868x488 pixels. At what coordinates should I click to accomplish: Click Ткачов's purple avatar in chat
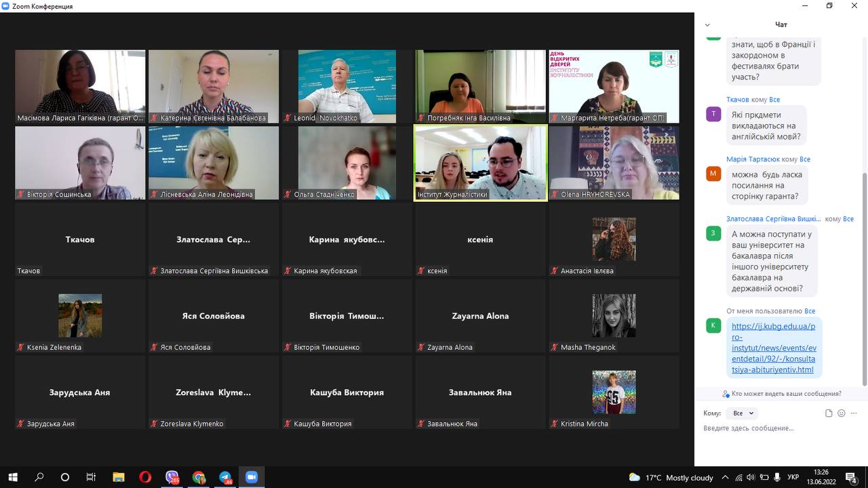coord(713,114)
